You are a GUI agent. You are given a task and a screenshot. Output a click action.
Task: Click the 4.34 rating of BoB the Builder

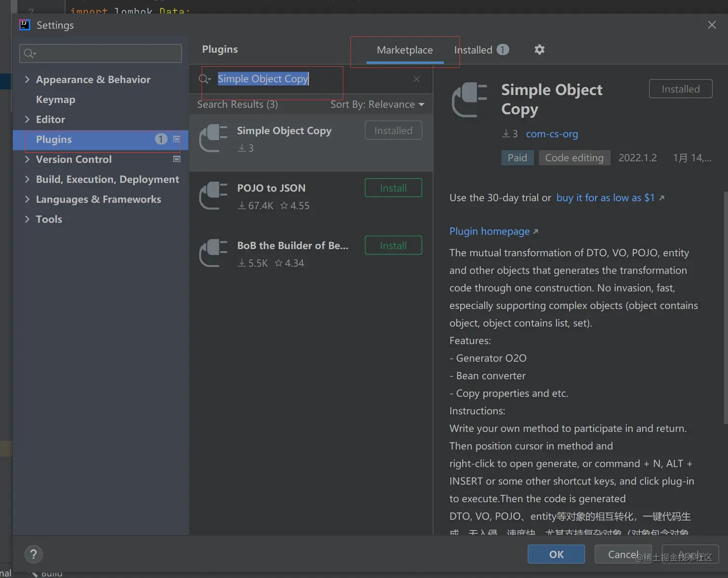[x=289, y=263]
